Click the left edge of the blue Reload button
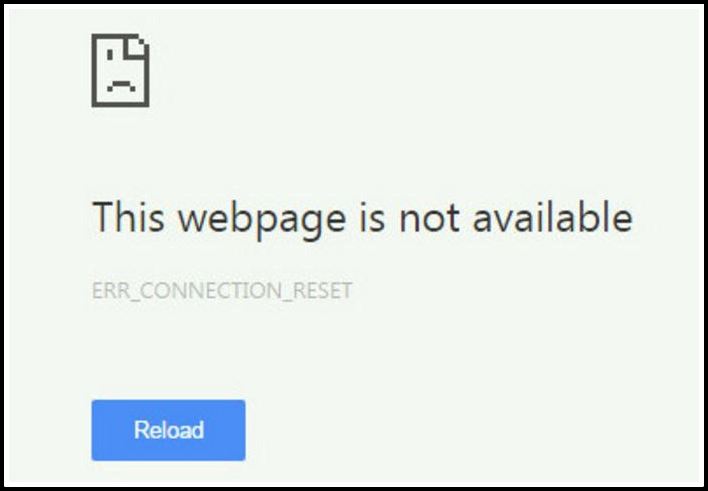This screenshot has height=491, width=708. tap(94, 430)
